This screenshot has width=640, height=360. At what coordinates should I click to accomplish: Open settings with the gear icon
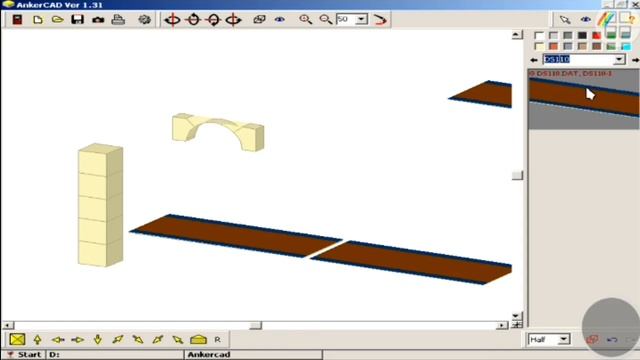144,19
